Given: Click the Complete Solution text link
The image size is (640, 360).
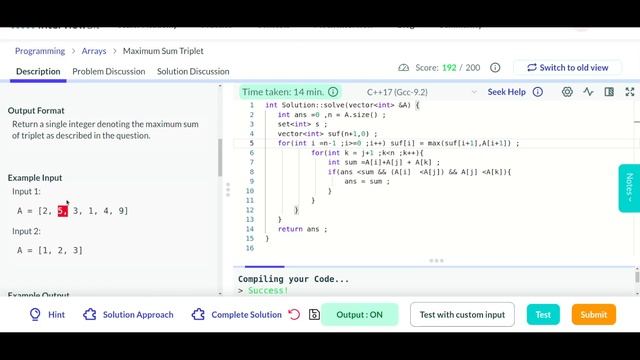Looking at the screenshot, I should [247, 315].
